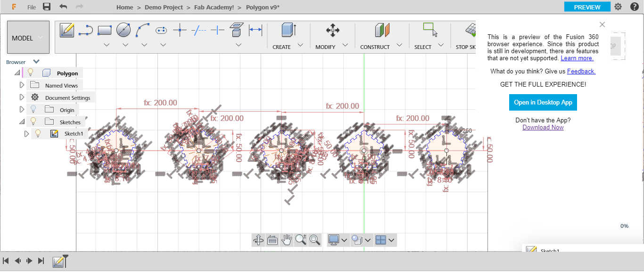Click the Sketch1 icon in the timeline
This screenshot has width=644, height=273.
pos(59,262)
